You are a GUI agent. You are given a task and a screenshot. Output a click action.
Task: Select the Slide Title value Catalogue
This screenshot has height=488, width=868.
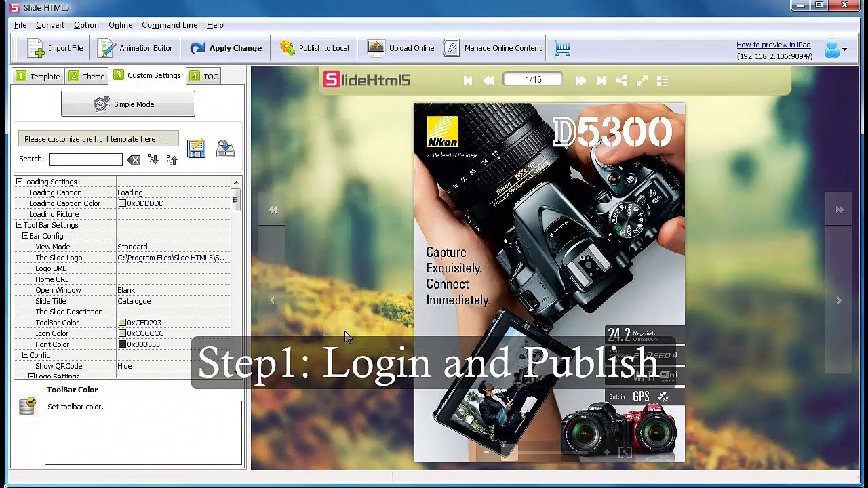click(x=134, y=301)
